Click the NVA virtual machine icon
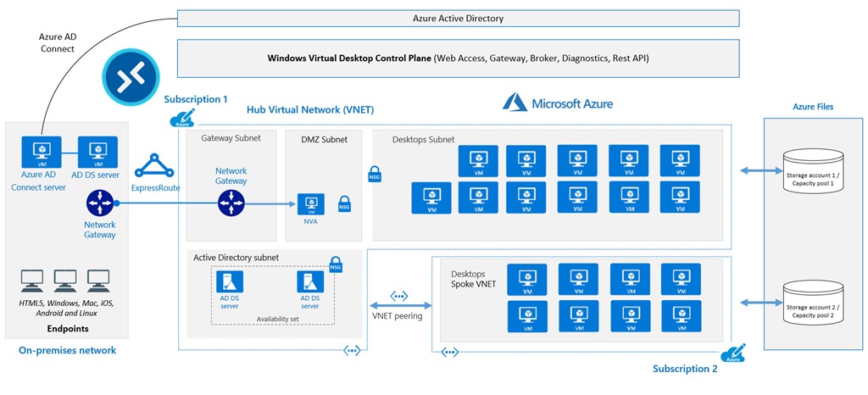Image resolution: width=868 pixels, height=395 pixels. click(310, 204)
